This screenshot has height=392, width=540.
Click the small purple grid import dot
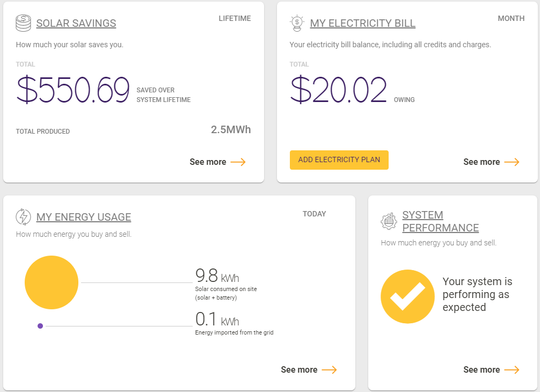click(x=40, y=326)
